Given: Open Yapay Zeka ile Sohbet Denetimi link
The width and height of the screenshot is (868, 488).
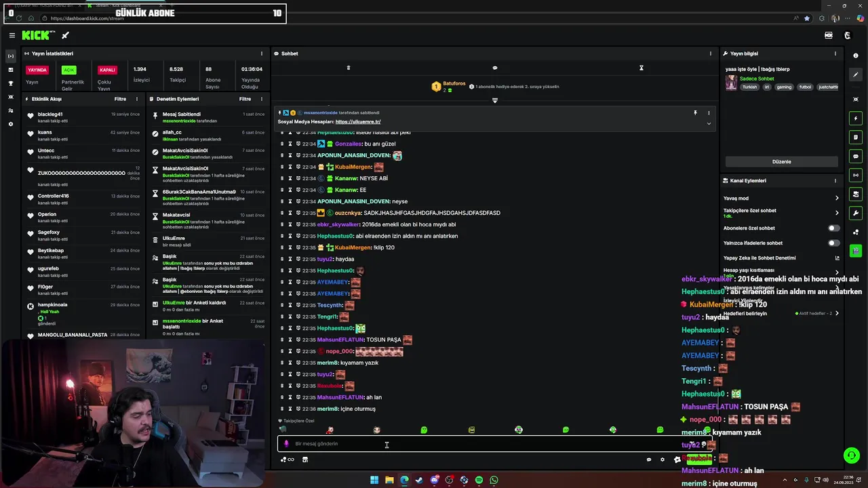Looking at the screenshot, I should [x=781, y=258].
